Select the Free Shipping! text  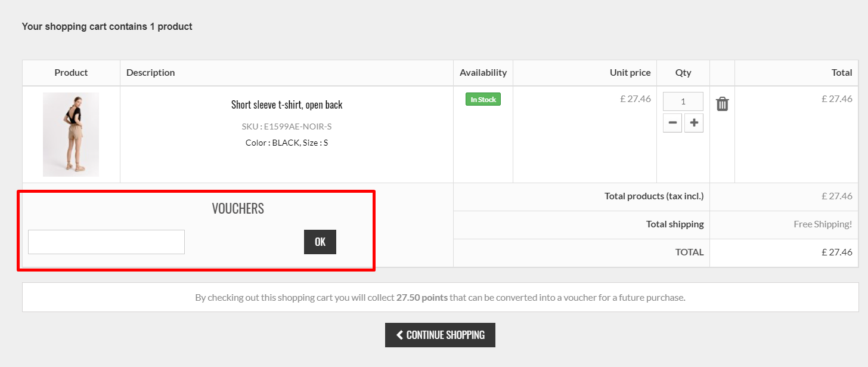click(823, 224)
